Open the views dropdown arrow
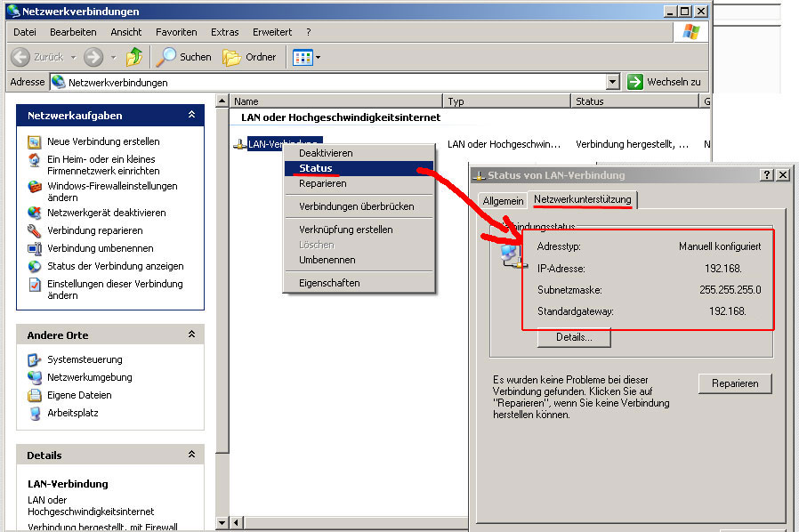 pyautogui.click(x=319, y=58)
